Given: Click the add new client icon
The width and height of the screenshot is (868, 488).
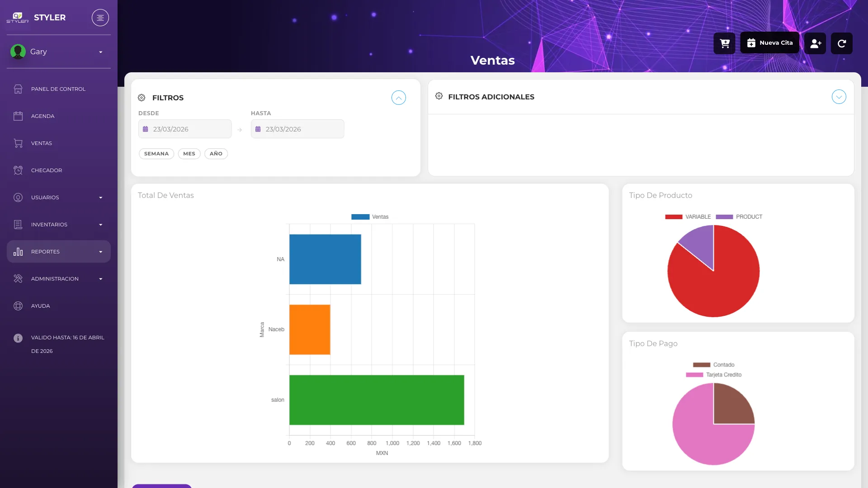Looking at the screenshot, I should click(815, 43).
